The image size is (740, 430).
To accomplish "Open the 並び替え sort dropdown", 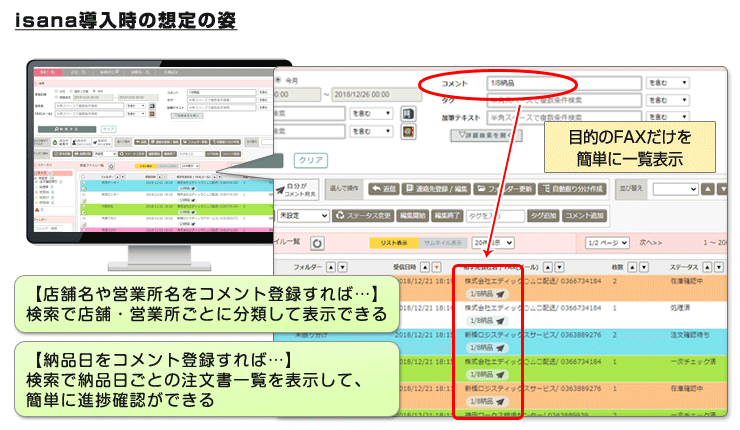I will [x=675, y=189].
